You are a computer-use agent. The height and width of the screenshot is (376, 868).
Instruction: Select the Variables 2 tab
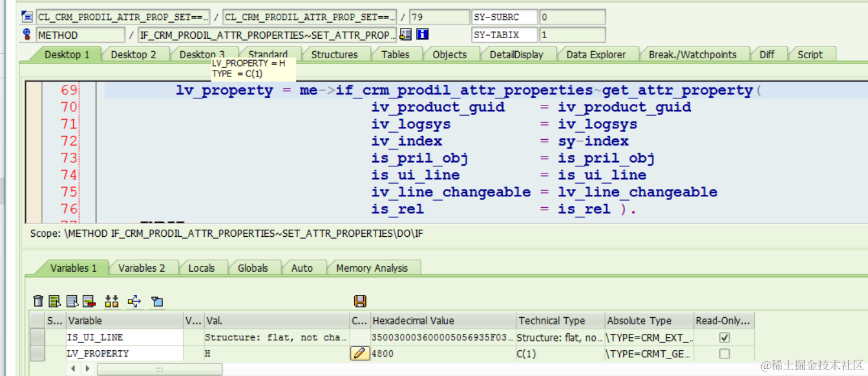(x=142, y=268)
